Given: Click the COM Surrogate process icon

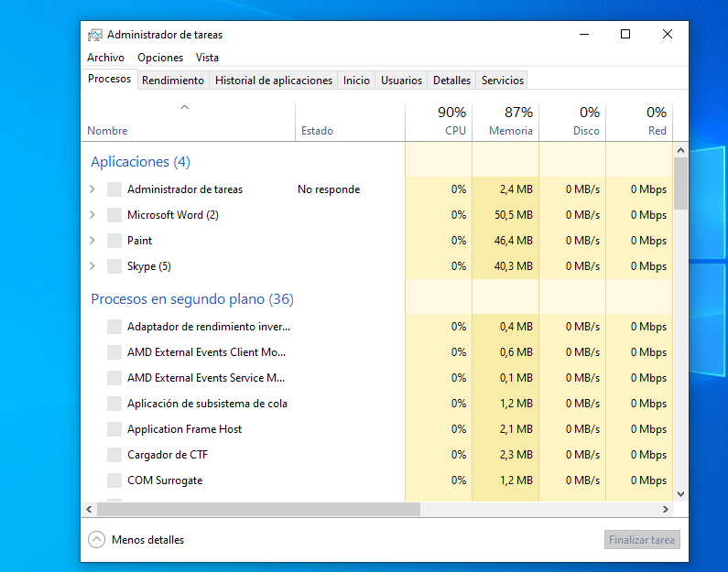Looking at the screenshot, I should [114, 480].
